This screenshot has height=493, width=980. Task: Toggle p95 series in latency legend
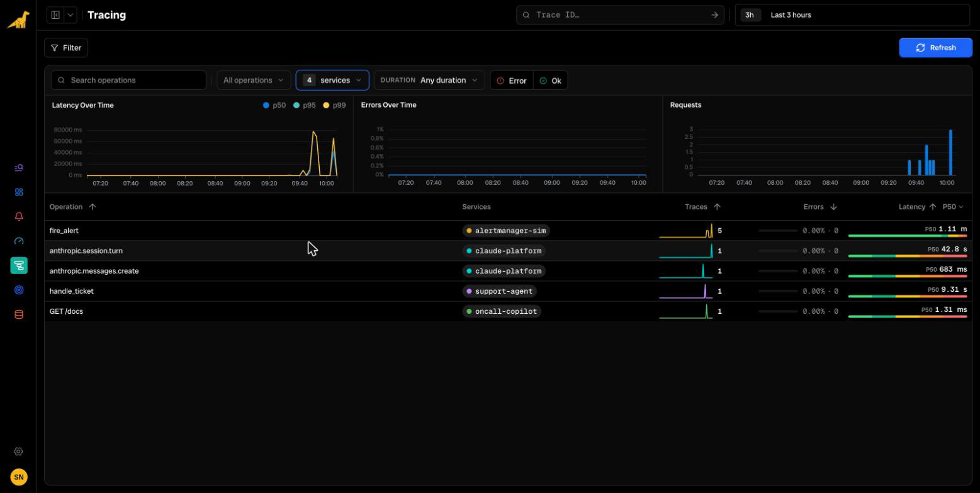coord(305,105)
